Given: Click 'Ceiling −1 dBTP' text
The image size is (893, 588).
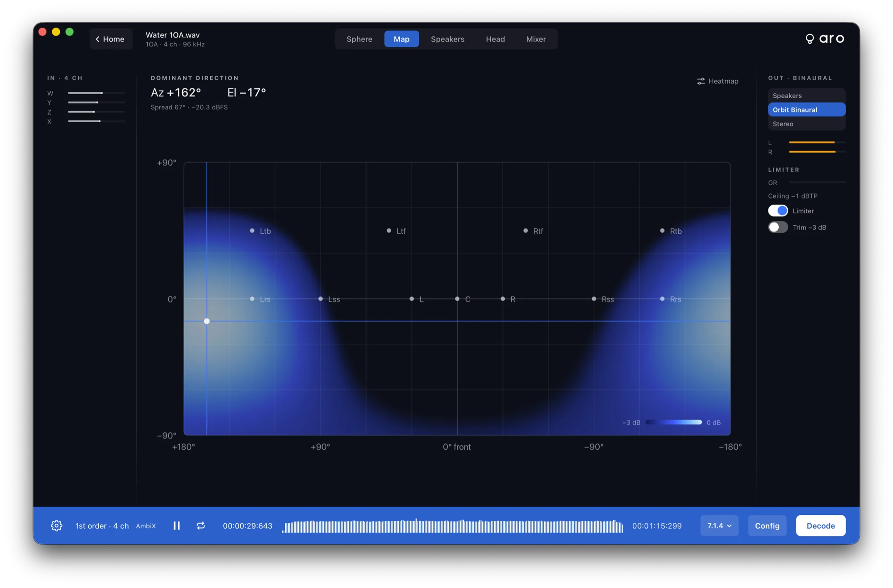Looking at the screenshot, I should click(793, 196).
